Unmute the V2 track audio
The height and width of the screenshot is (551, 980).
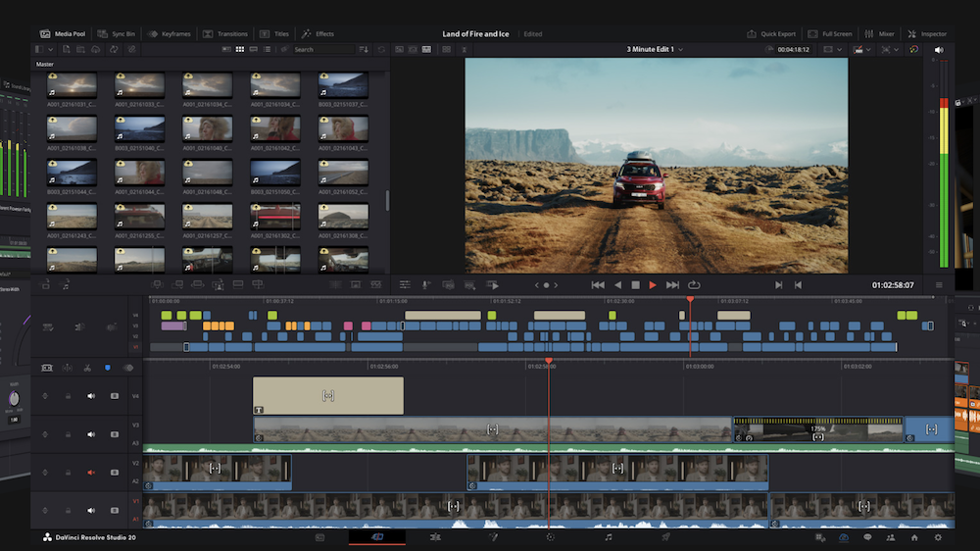pyautogui.click(x=91, y=473)
